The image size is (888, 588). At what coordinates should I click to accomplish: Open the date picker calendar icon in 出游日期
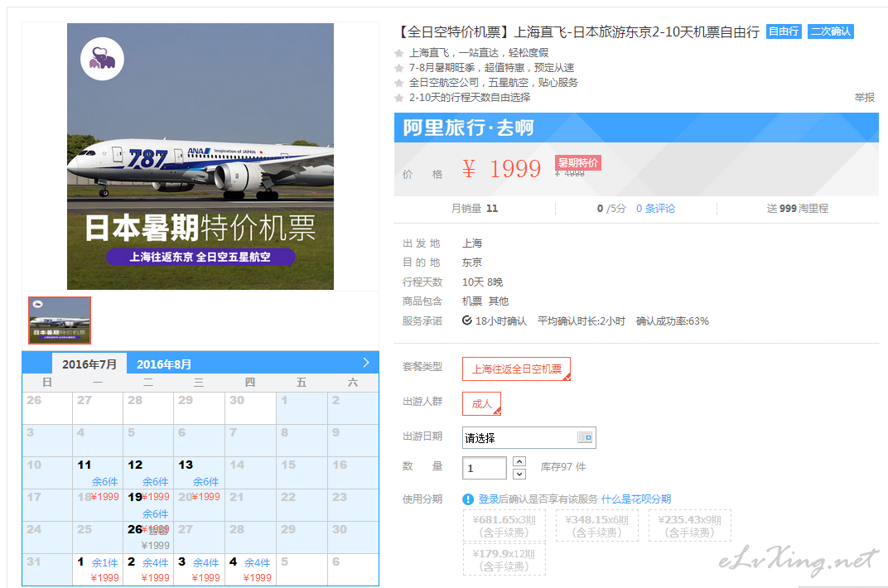(x=585, y=437)
